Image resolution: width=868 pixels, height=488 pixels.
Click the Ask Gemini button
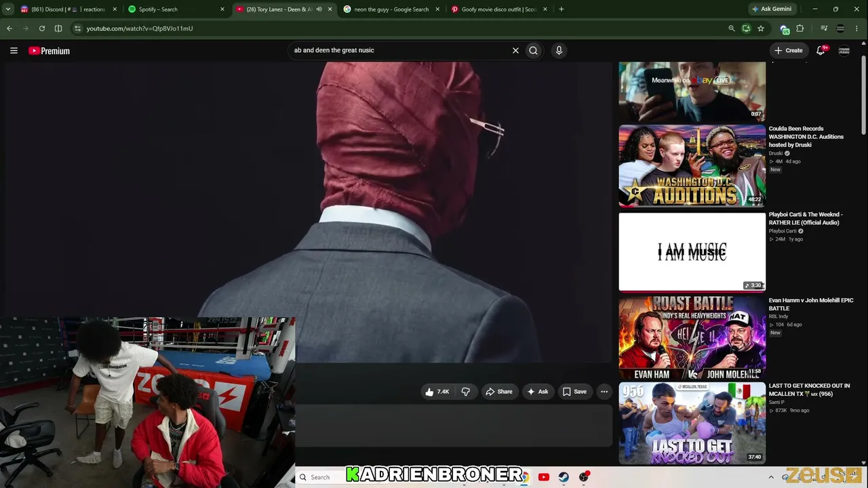pos(771,9)
